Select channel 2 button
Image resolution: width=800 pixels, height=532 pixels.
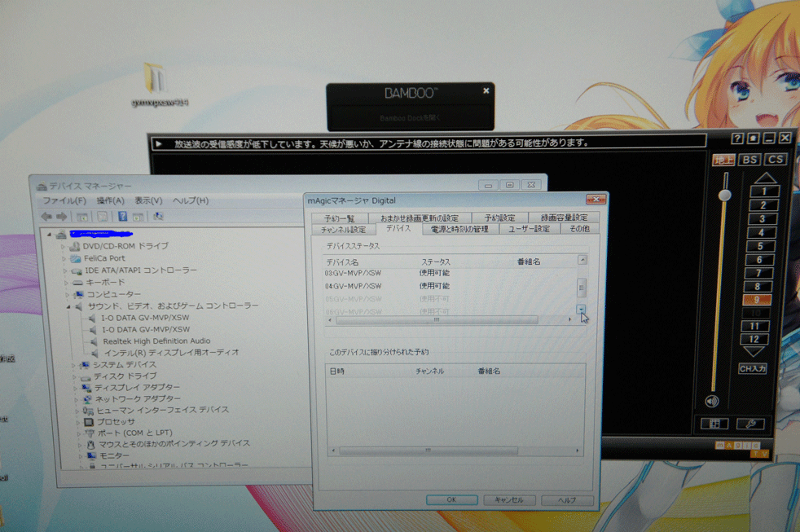tap(763, 205)
